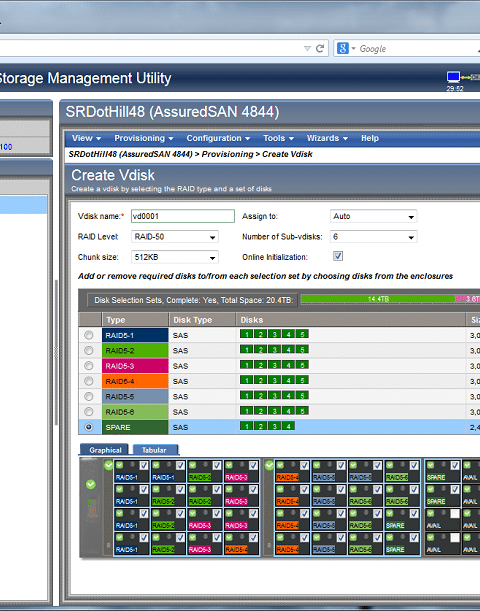Switch to the Graphical tab
Image resolution: width=480 pixels, height=611 pixels.
[x=105, y=450]
